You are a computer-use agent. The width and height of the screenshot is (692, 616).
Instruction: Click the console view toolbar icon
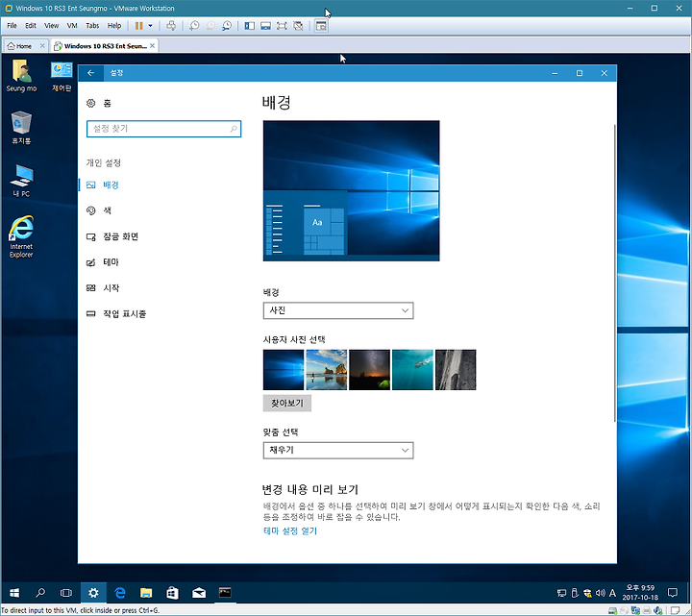(x=321, y=26)
